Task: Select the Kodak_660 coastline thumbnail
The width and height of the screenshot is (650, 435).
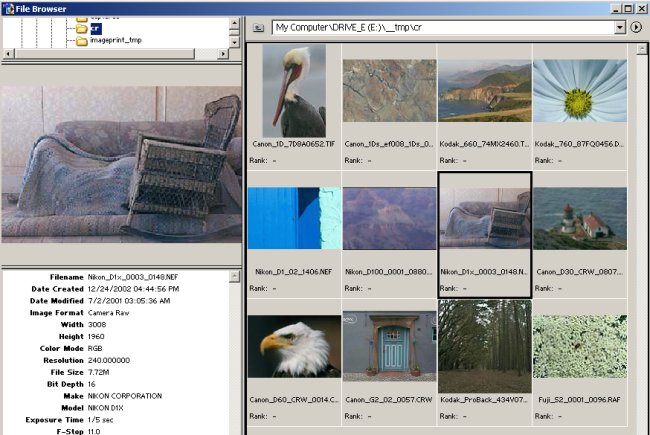Action: pyautogui.click(x=485, y=90)
